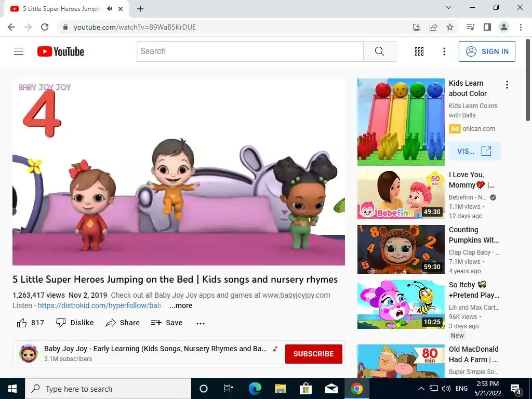The width and height of the screenshot is (532, 399).
Task: Open Task View on taskbar
Action: coord(229,389)
